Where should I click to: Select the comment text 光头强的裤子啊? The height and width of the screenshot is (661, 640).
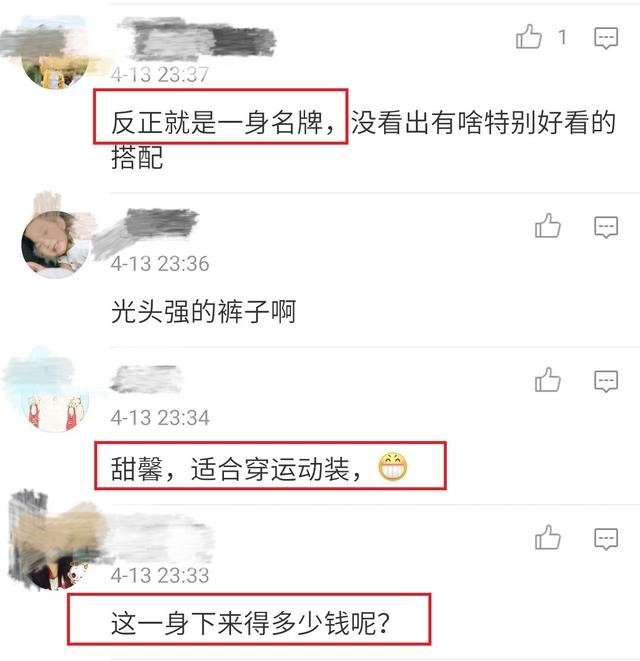tap(204, 312)
